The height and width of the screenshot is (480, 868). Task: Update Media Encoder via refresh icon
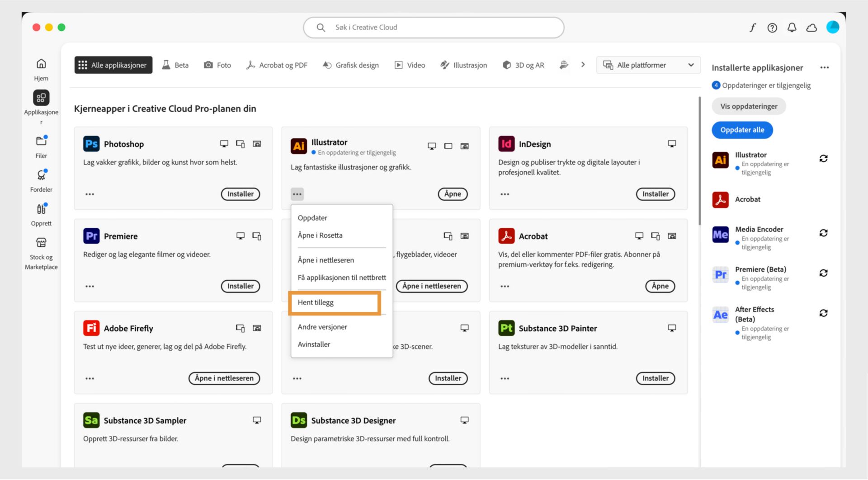coord(824,233)
